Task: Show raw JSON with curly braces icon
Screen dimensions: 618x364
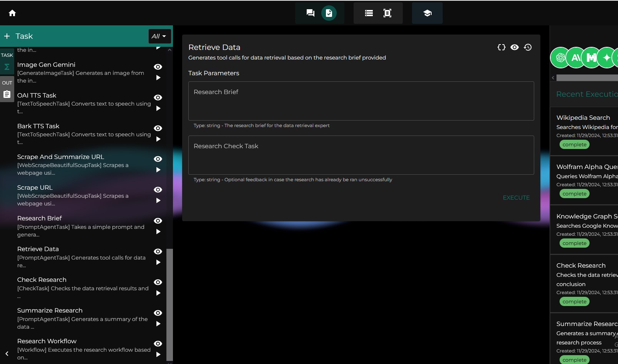Action: pos(502,47)
